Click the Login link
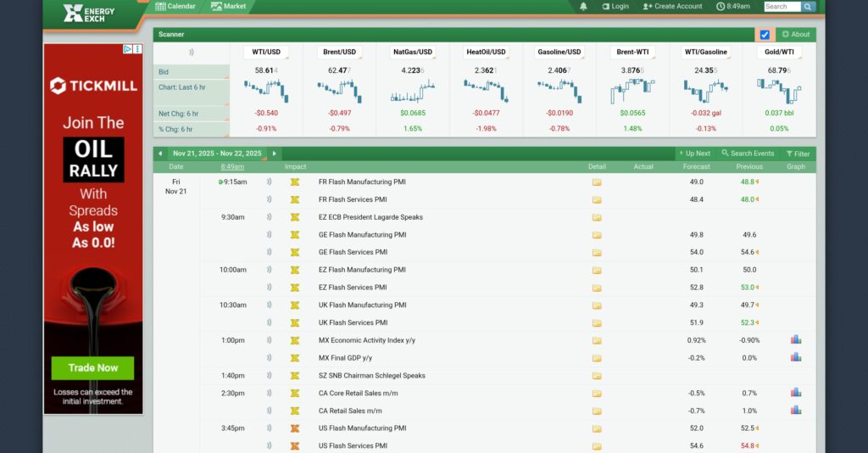This screenshot has width=868, height=453. coord(615,7)
